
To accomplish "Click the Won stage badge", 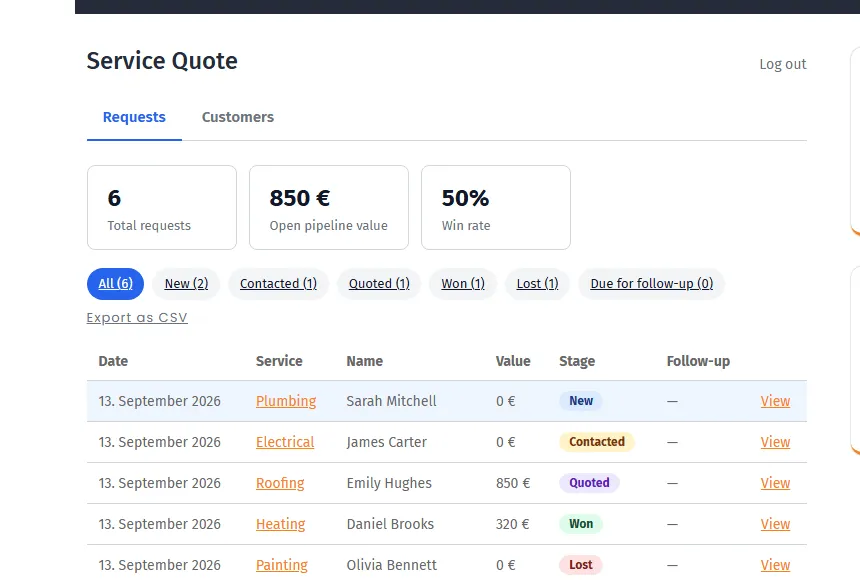I will coord(581,524).
